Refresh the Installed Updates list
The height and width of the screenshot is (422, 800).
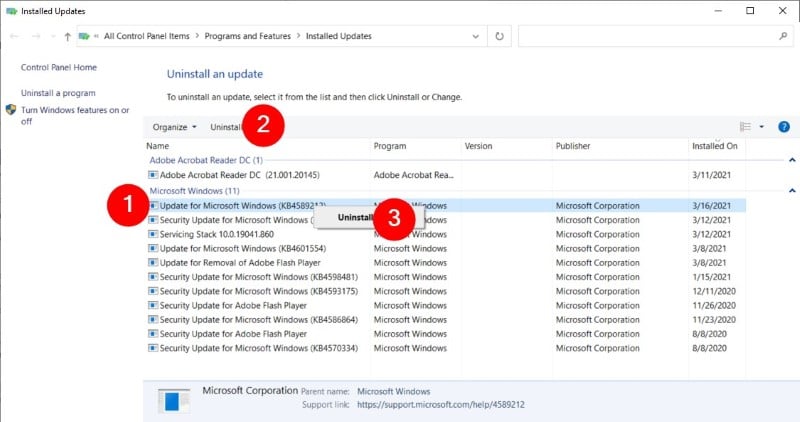click(499, 36)
